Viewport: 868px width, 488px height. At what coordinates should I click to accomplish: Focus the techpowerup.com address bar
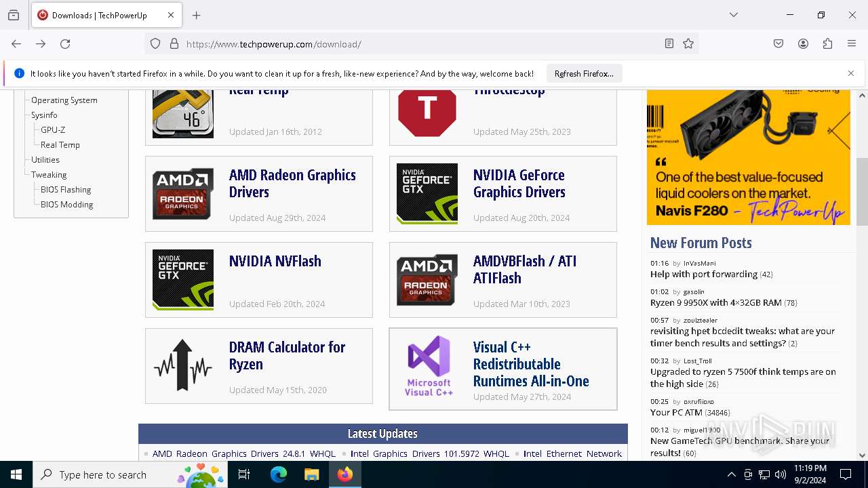point(420,44)
